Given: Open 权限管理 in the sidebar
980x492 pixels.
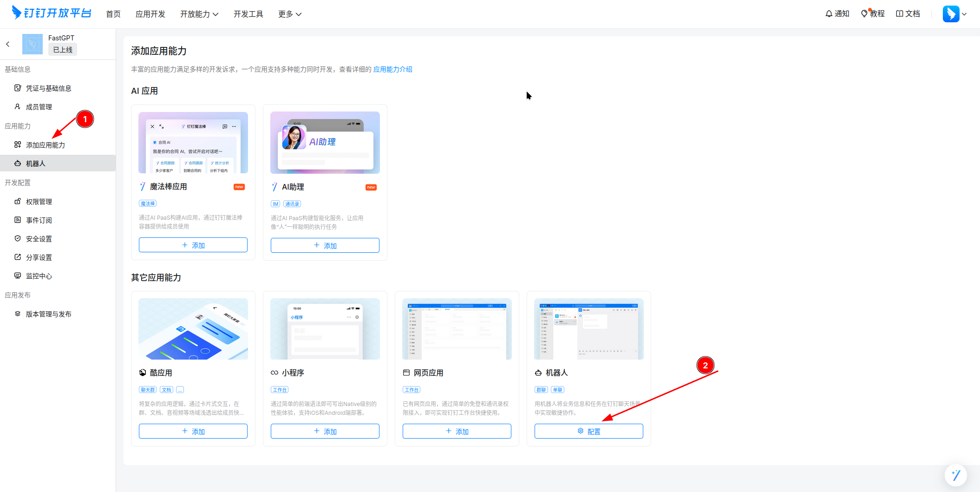Looking at the screenshot, I should tap(39, 202).
